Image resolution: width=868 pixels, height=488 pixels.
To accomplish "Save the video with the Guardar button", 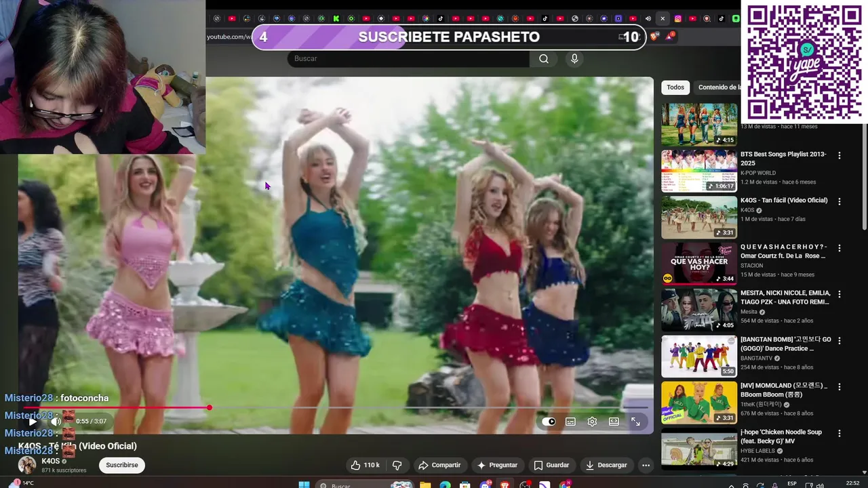I will (x=551, y=465).
